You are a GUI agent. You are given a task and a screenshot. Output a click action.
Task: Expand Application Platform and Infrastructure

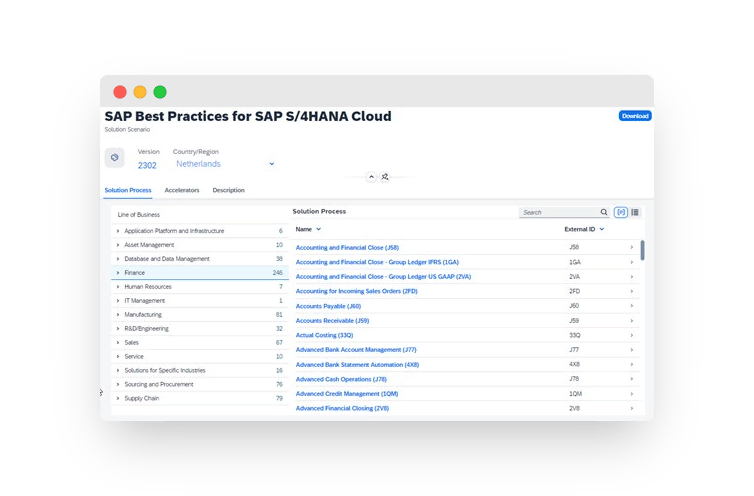[118, 231]
